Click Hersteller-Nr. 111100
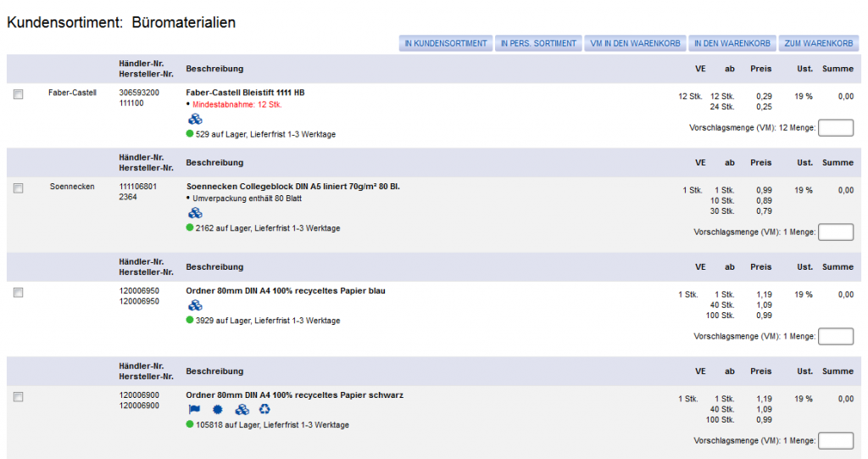868x459 pixels. (131, 104)
